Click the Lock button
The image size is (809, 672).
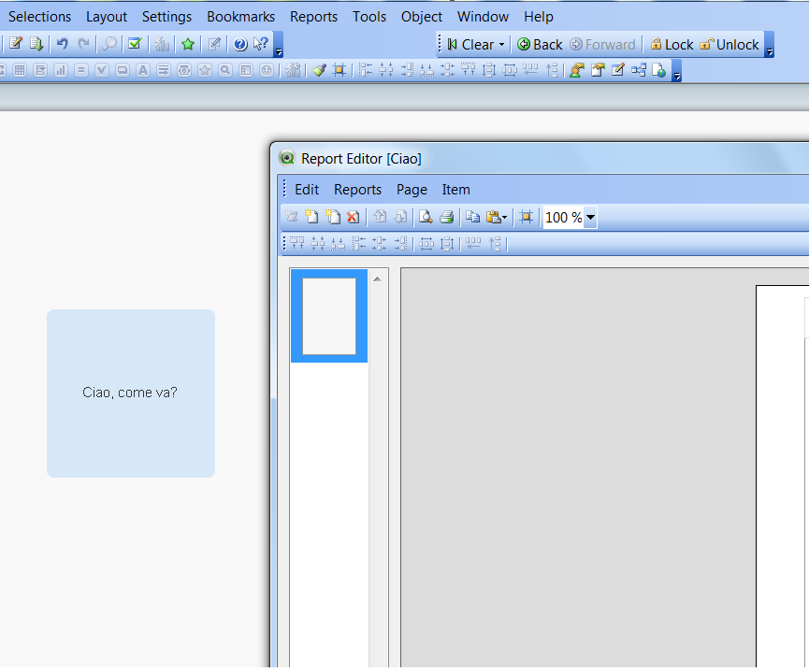[x=672, y=45]
